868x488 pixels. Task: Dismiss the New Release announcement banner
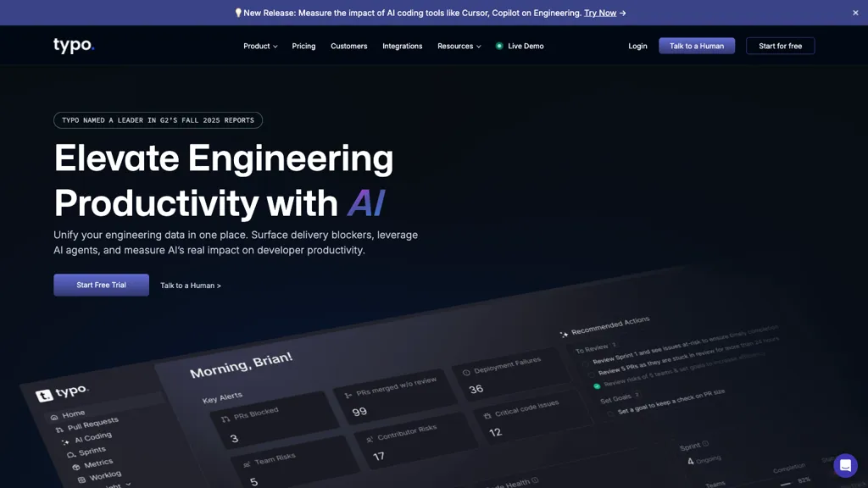point(855,12)
